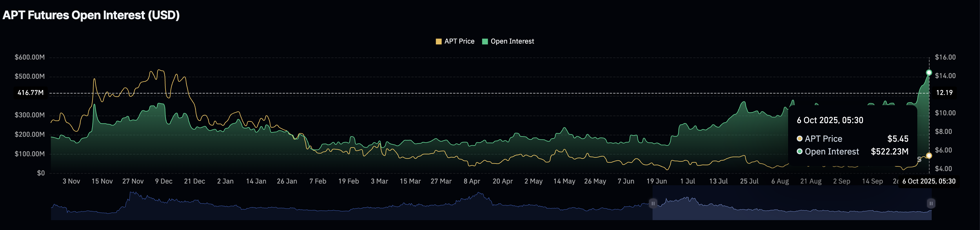Click the 9 Dec date on the x-axis
Image resolution: width=980 pixels, height=230 pixels.
tap(164, 181)
